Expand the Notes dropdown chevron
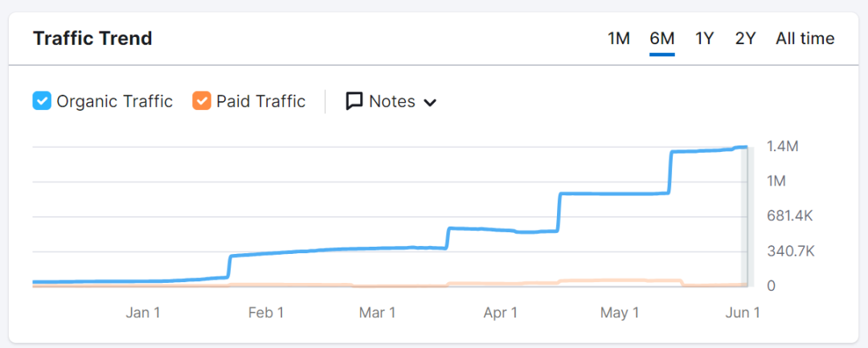Viewport: 868px width, 348px height. click(x=430, y=102)
